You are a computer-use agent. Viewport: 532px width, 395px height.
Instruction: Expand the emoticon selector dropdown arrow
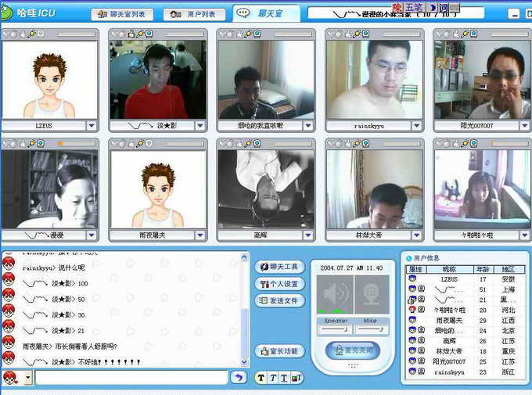coord(28,378)
